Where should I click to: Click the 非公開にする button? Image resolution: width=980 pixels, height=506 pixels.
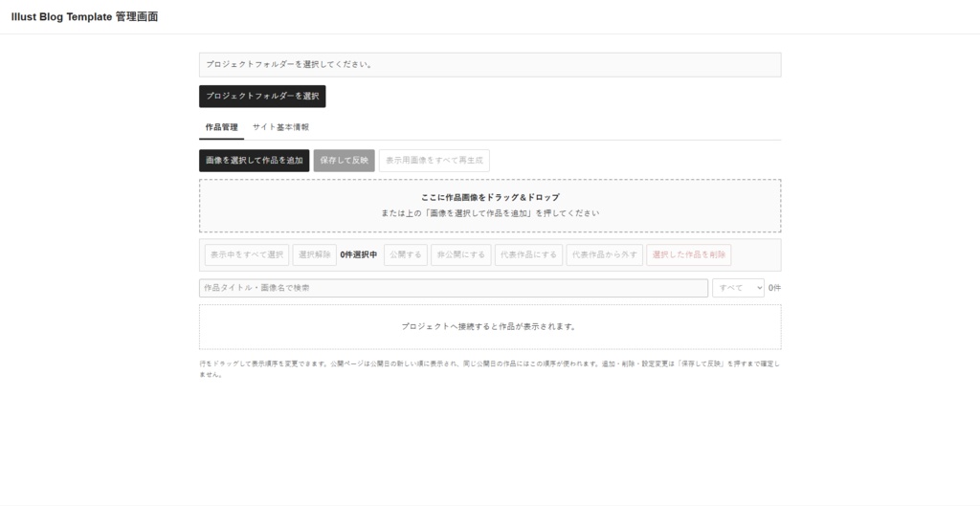(461, 254)
